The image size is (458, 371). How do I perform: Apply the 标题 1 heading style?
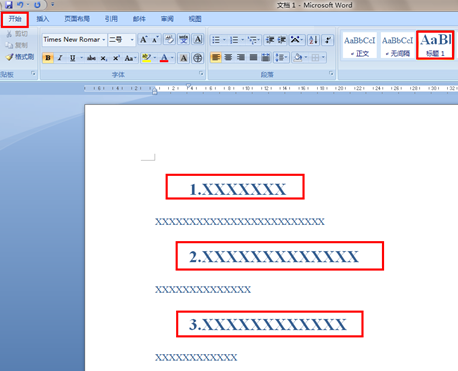click(x=435, y=45)
